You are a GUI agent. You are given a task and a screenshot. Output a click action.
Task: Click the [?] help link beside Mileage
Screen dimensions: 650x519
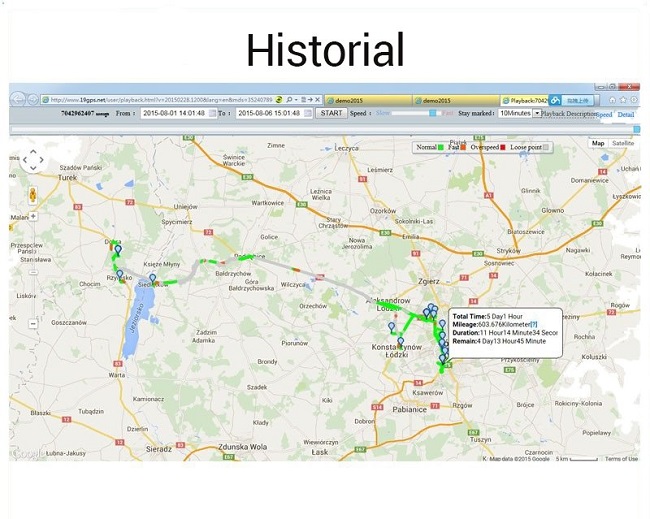(534, 325)
